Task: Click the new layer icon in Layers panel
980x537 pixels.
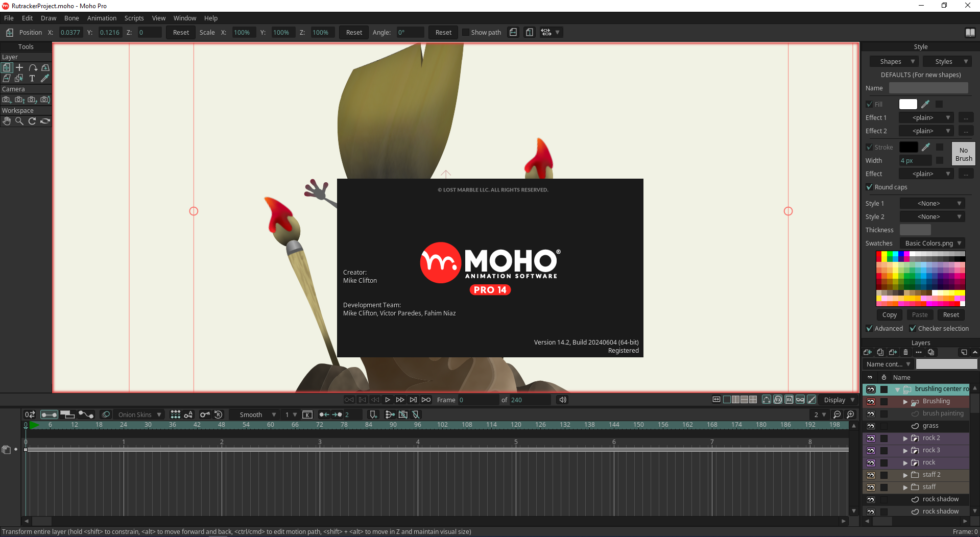Action: tap(867, 352)
